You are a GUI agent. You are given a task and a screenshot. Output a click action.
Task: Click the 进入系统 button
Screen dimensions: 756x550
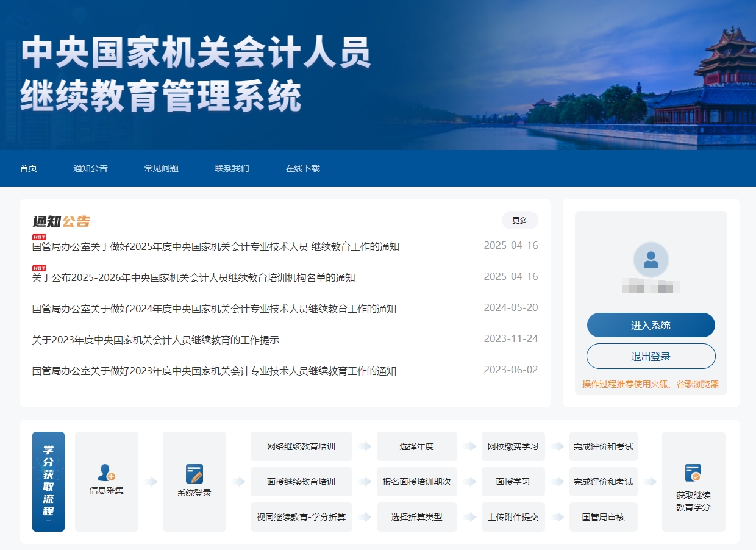(651, 325)
